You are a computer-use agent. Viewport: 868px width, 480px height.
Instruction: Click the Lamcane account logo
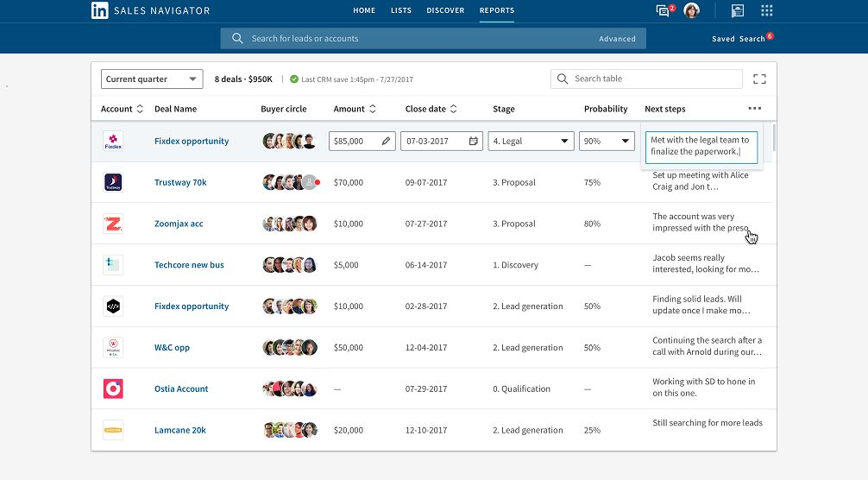pyautogui.click(x=113, y=430)
